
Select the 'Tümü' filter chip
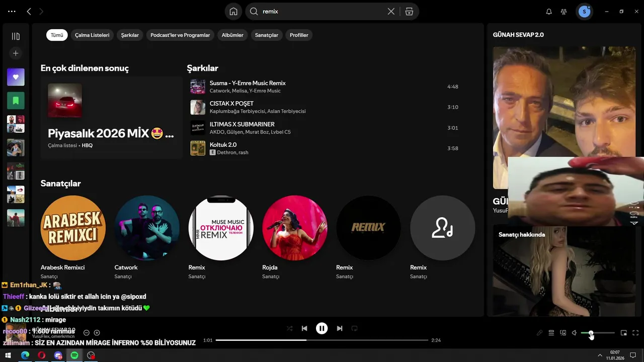[x=57, y=35]
